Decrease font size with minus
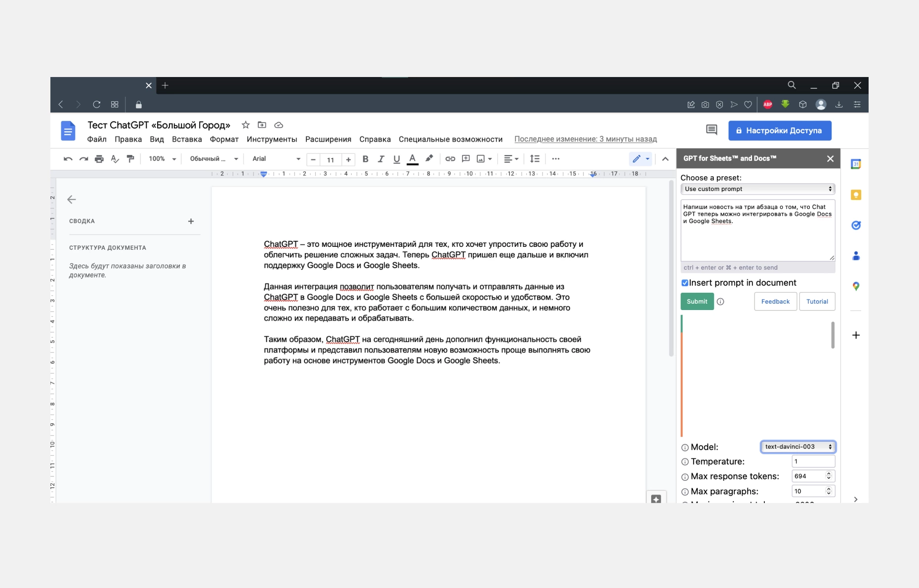919x588 pixels. click(313, 159)
